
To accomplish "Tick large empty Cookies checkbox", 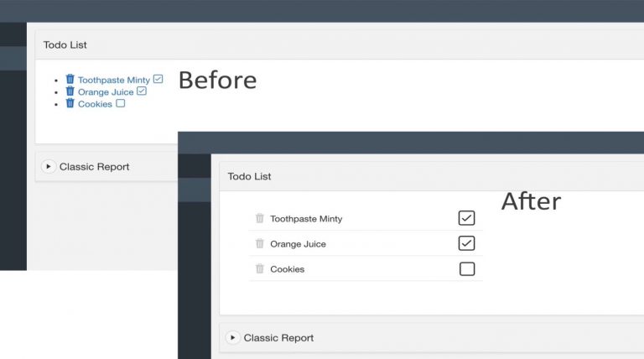I will point(467,269).
